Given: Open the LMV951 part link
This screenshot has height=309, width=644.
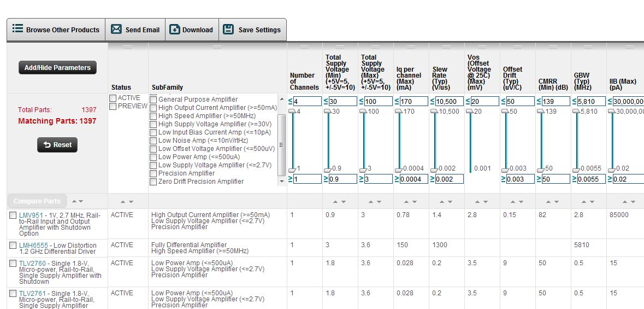Looking at the screenshot, I should pos(31,215).
